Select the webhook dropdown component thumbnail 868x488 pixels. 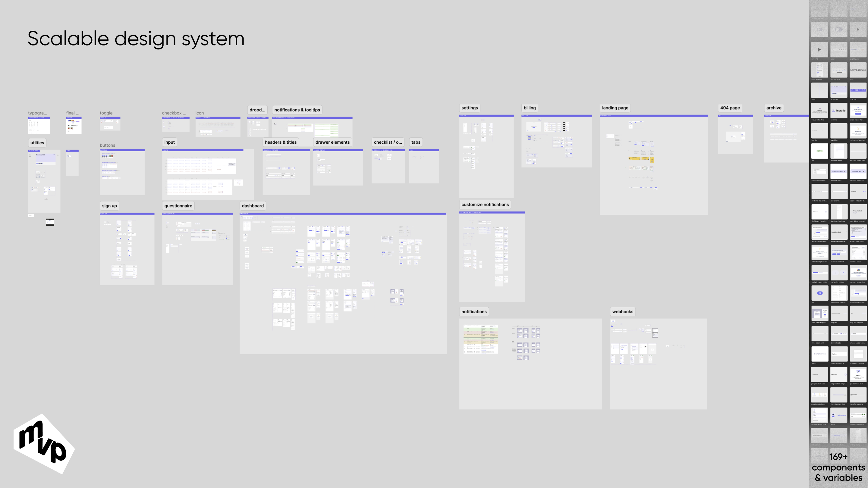click(819, 171)
